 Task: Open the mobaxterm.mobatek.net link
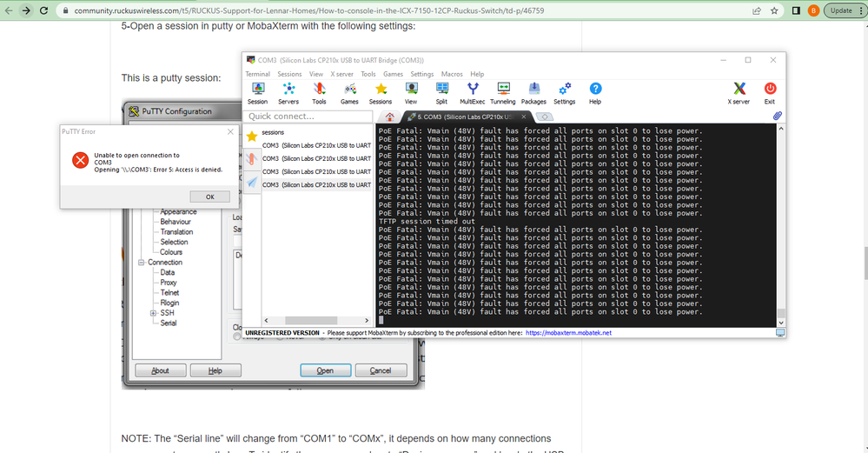[x=568, y=333]
